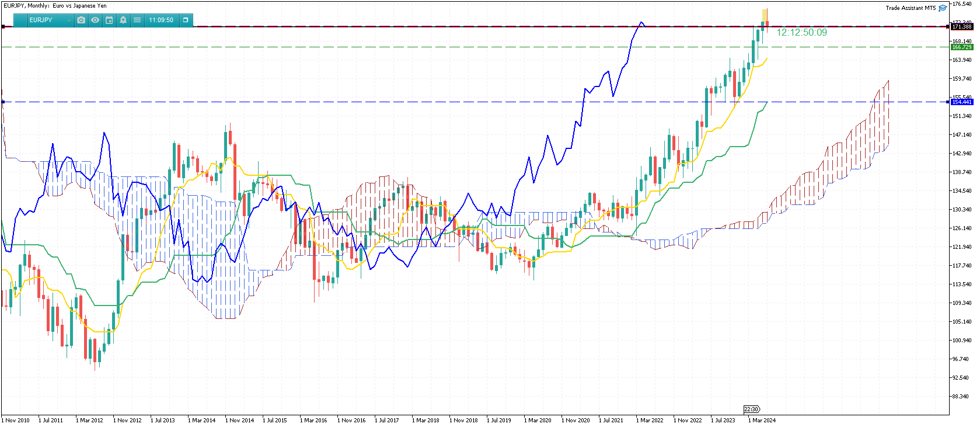Click the 11:09:50 time display
This screenshot has height=427, width=980.
pyautogui.click(x=161, y=20)
